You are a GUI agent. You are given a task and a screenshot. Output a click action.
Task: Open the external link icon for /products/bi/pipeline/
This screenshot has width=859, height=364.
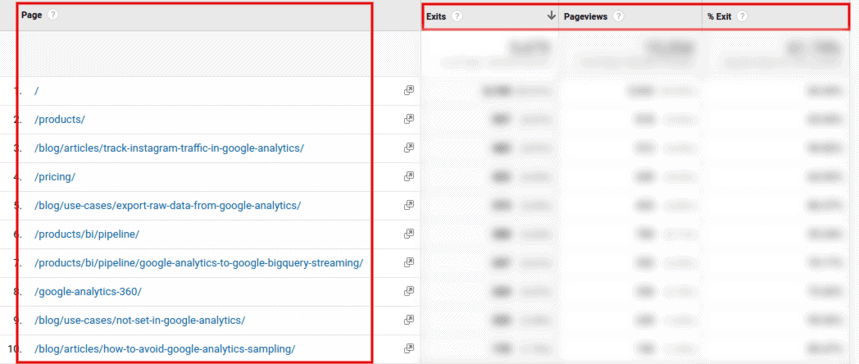tap(409, 234)
